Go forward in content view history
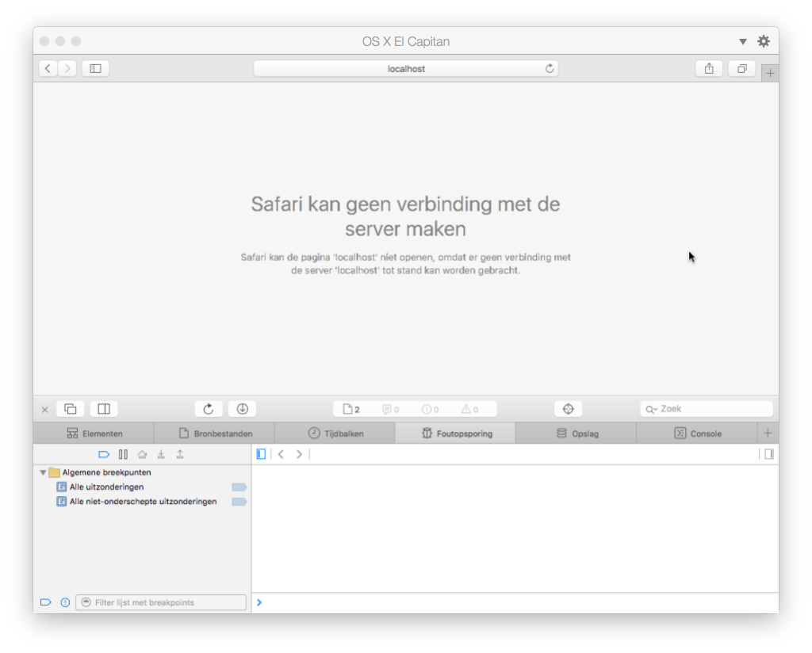The height and width of the screenshot is (653, 812). pyautogui.click(x=299, y=454)
